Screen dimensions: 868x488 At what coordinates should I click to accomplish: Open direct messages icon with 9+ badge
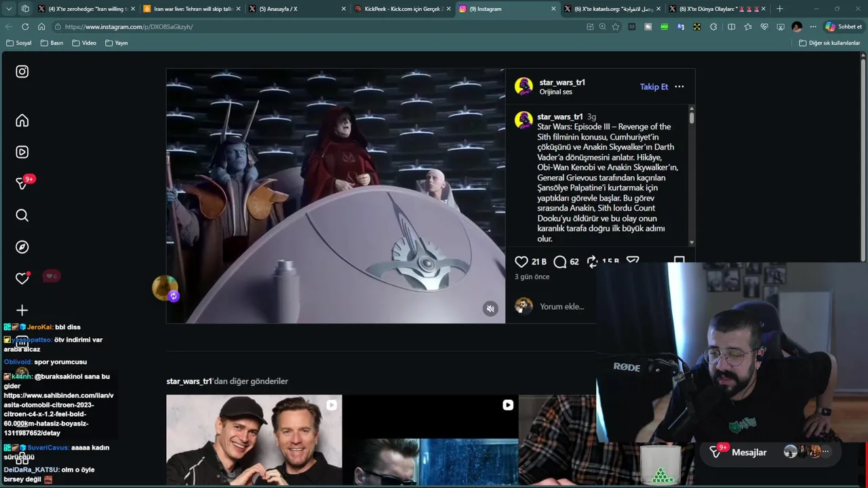click(23, 183)
